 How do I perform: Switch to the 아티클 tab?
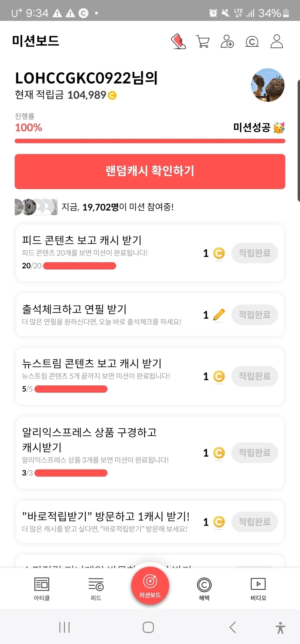click(42, 589)
